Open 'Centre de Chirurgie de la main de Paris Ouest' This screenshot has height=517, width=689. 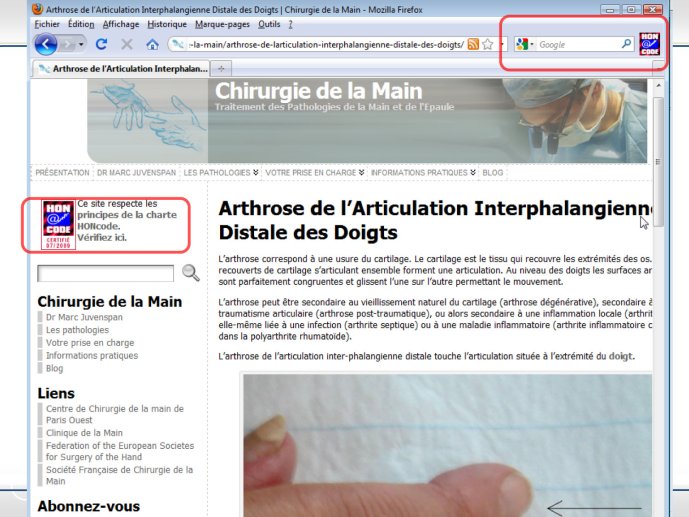coord(115,414)
